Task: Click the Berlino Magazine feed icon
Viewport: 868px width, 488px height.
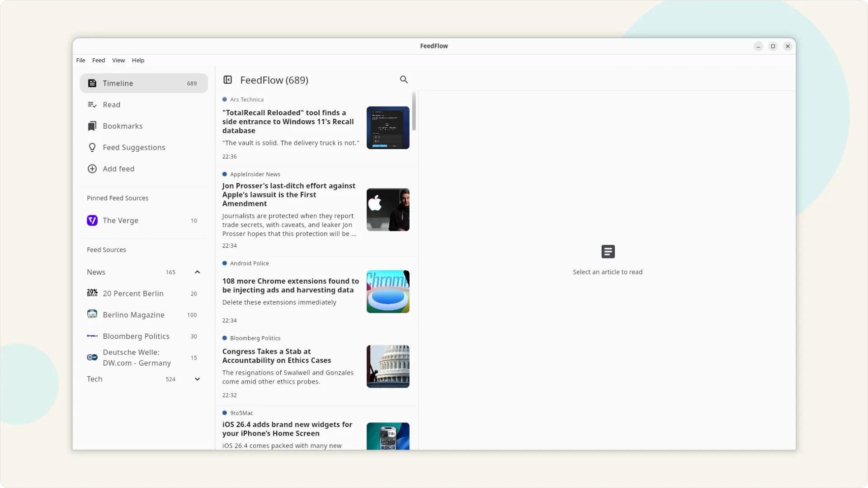Action: tap(92, 314)
